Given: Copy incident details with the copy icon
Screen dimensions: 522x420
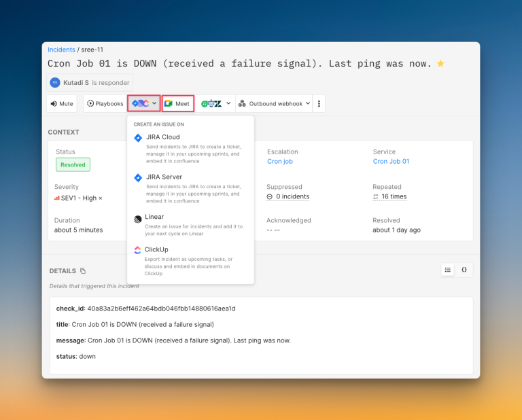Looking at the screenshot, I should (83, 270).
